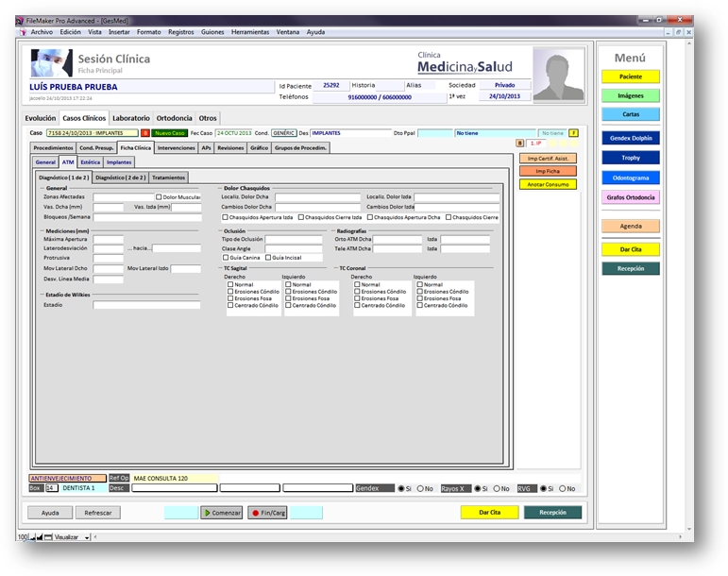Click the Refrescar button
The height and width of the screenshot is (576, 728).
coord(98,513)
